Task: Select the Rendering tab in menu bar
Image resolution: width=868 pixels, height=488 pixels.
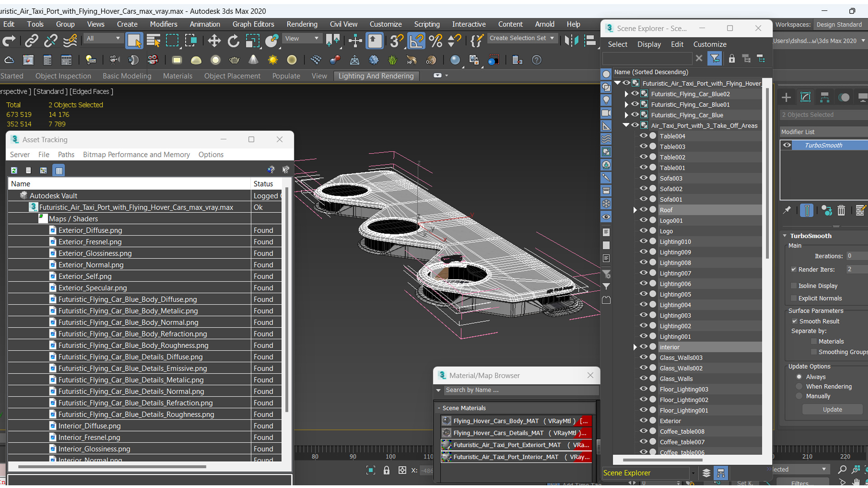Action: coord(302,24)
